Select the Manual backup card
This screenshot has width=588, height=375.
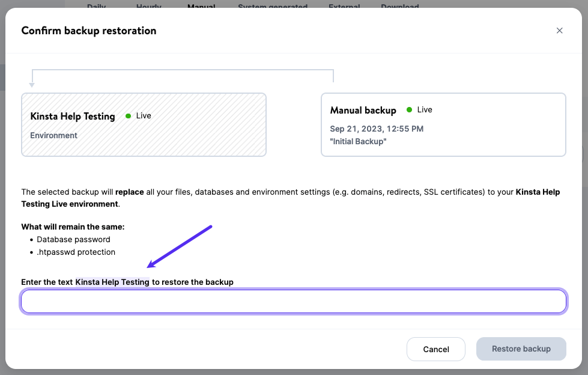[443, 124]
